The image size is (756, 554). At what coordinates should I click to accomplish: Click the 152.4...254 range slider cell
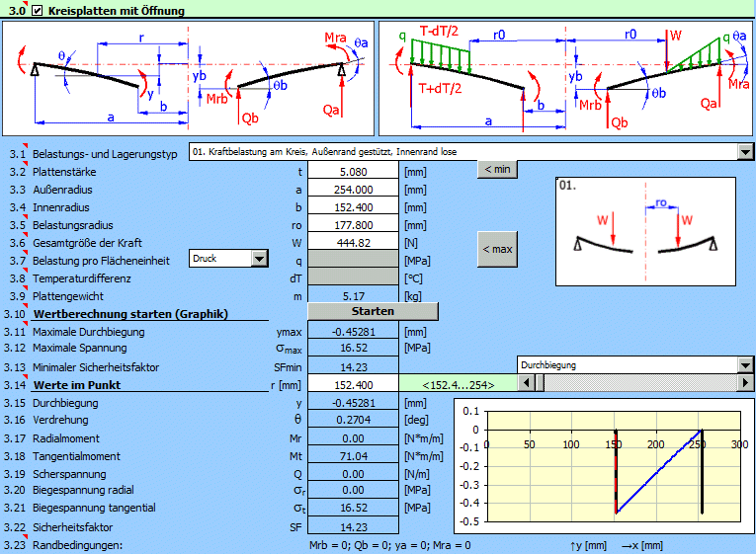point(457,384)
